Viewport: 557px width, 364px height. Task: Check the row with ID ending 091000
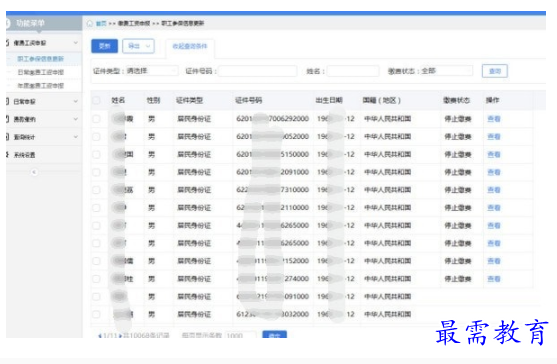pos(96,297)
